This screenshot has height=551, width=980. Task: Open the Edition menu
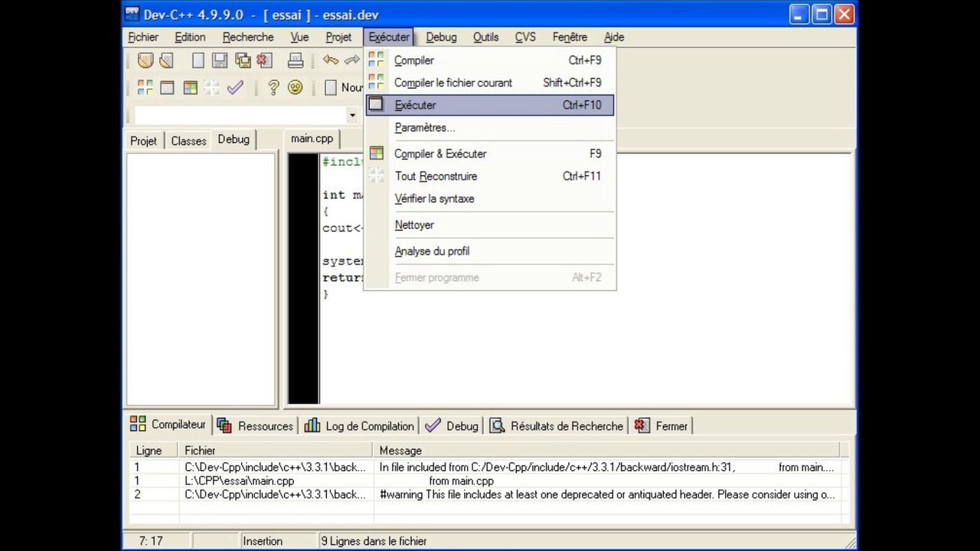(x=190, y=37)
